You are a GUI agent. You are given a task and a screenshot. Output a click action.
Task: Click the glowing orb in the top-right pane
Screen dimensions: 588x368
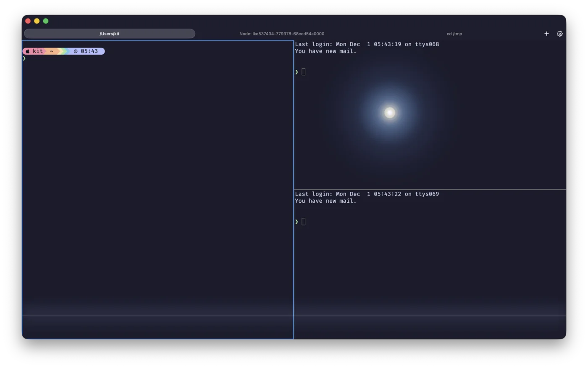click(389, 112)
